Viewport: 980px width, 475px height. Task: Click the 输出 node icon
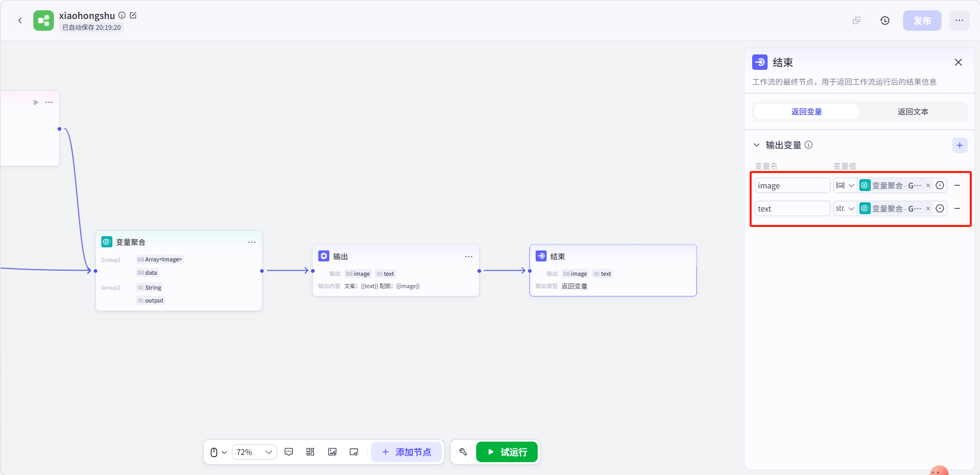324,256
